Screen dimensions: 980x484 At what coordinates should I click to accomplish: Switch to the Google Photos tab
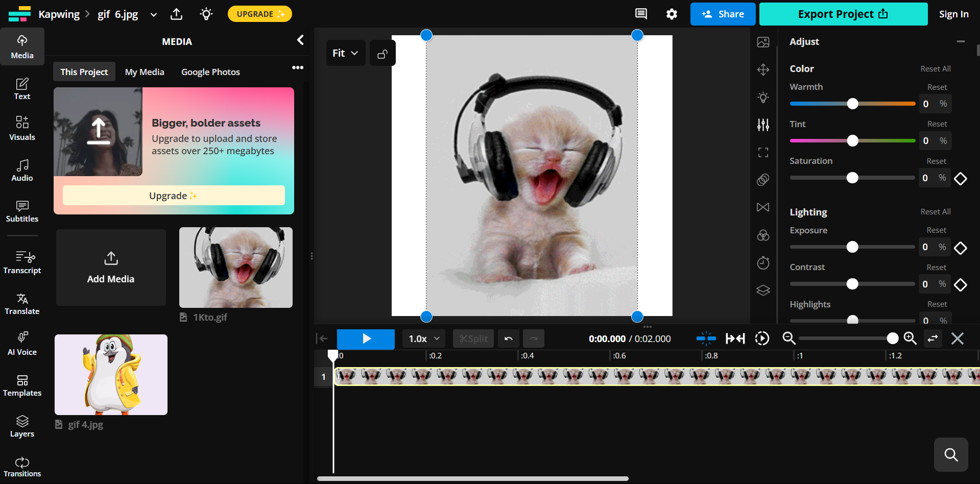point(210,71)
